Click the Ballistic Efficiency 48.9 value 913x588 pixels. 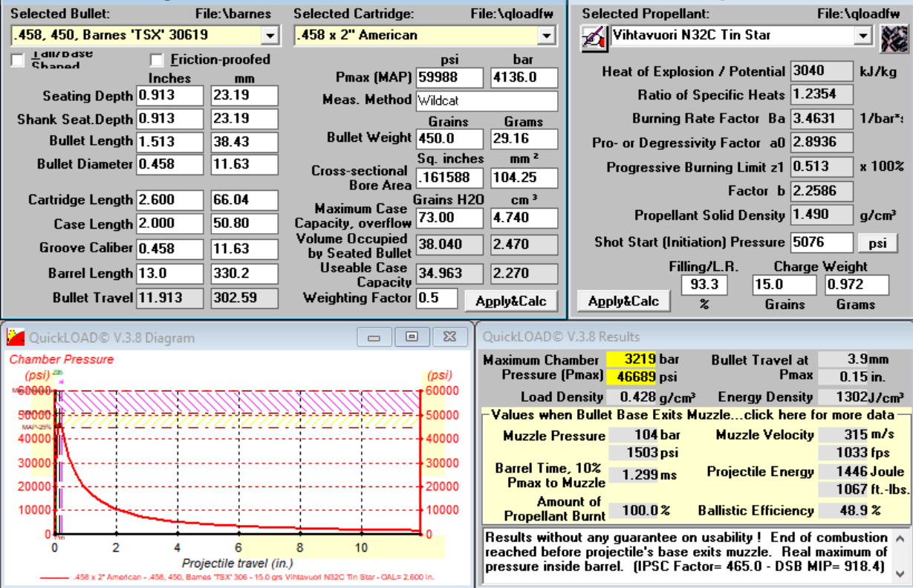(843, 511)
